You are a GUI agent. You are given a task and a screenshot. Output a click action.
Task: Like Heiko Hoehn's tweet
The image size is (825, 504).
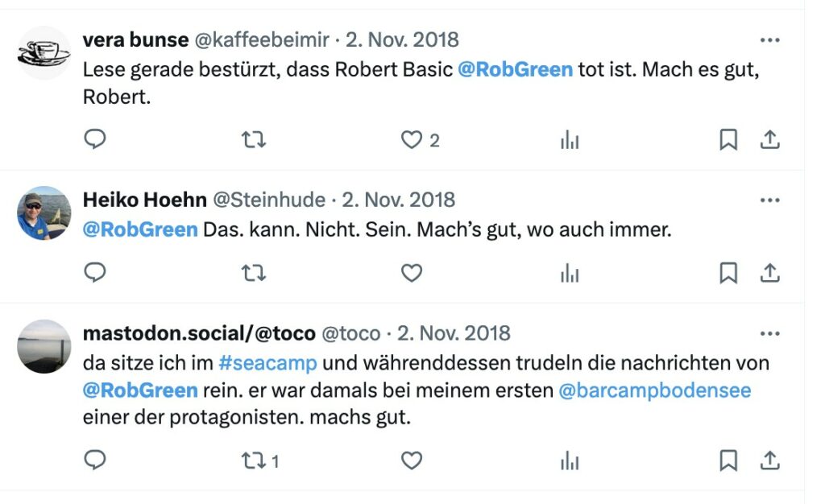coord(412,273)
